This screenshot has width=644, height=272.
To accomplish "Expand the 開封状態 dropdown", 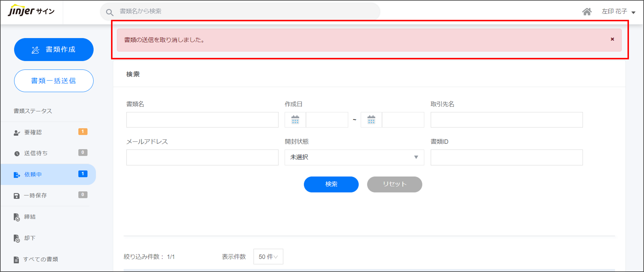I will pos(354,157).
